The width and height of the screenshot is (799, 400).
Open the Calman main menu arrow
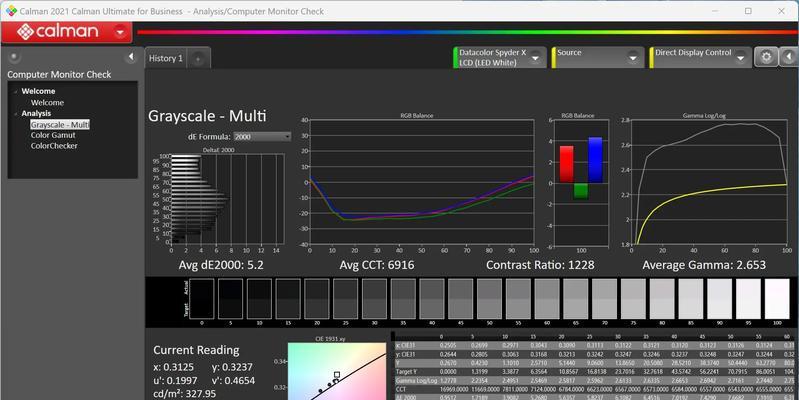click(120, 32)
